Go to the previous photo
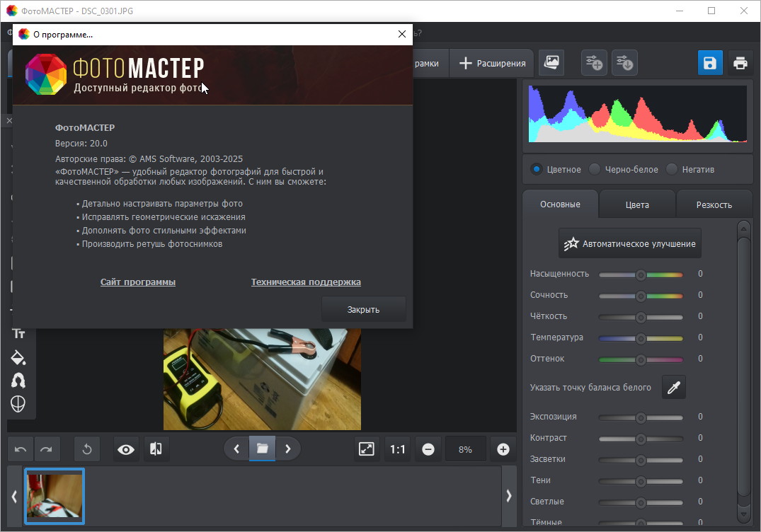The image size is (761, 532). pyautogui.click(x=236, y=449)
